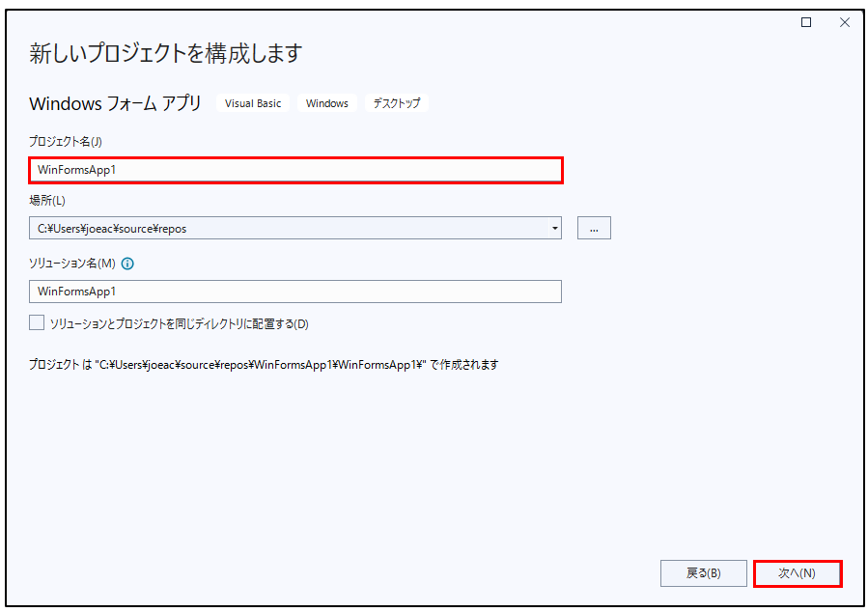This screenshot has width=868, height=612.
Task: Select the デスクトップ tag
Action: point(397,103)
